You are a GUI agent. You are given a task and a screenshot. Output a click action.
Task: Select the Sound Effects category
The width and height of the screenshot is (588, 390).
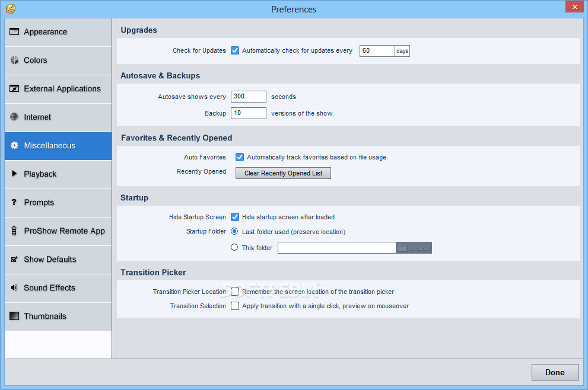[58, 289]
